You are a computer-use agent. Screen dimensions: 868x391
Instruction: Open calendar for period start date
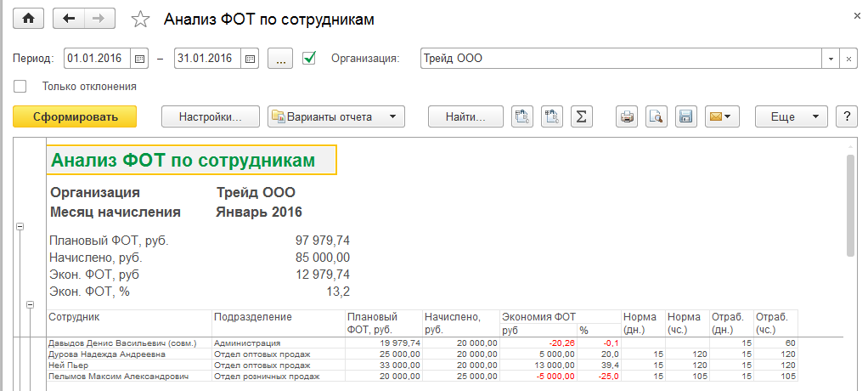tap(139, 58)
